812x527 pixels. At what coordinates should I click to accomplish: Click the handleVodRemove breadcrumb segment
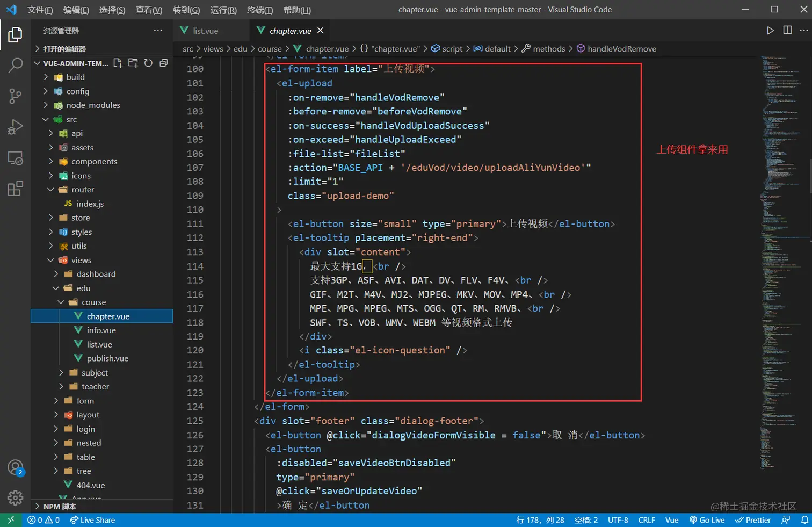pos(616,49)
